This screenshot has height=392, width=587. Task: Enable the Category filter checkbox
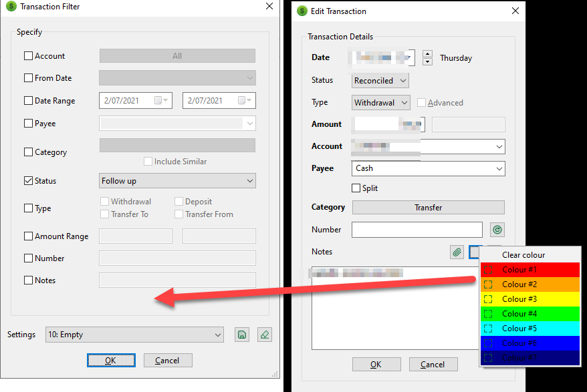[x=28, y=152]
